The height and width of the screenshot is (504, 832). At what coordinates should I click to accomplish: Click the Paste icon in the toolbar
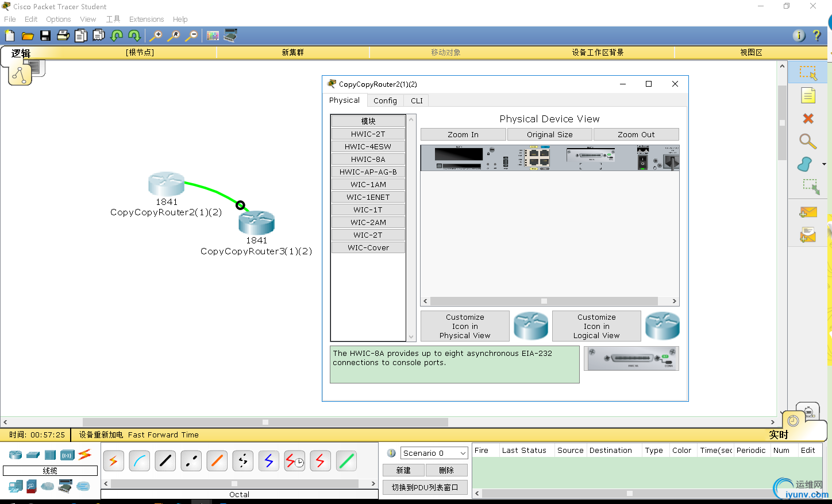[99, 36]
